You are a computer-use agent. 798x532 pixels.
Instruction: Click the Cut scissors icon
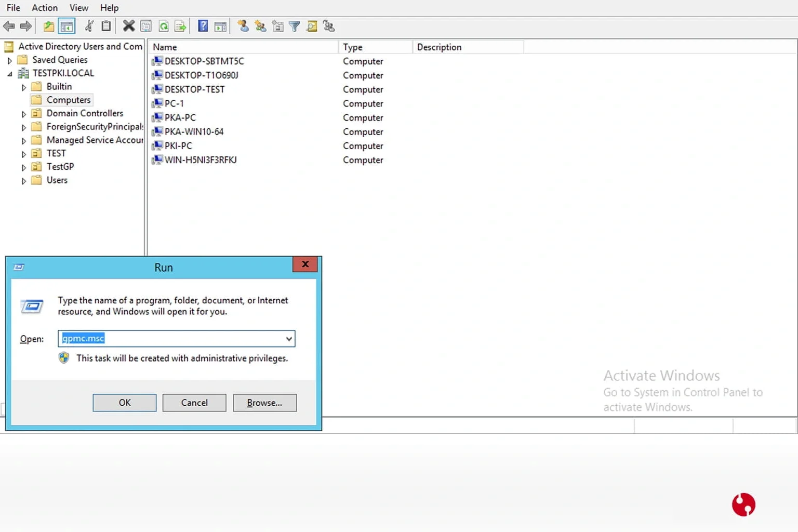tap(89, 26)
